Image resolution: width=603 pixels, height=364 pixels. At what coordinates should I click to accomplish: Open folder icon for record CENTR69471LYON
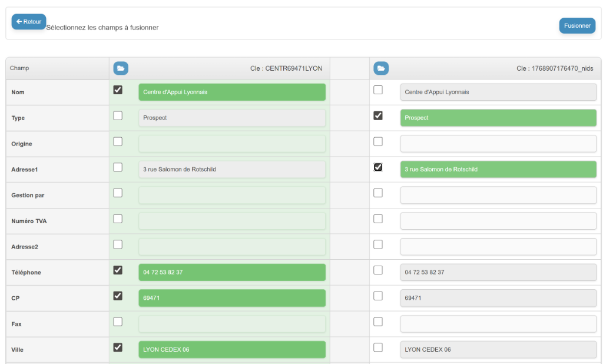pyautogui.click(x=121, y=68)
